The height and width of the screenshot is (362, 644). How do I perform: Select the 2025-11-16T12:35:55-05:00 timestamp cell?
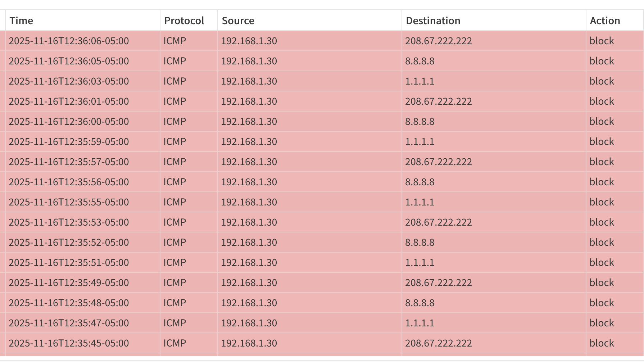point(69,202)
